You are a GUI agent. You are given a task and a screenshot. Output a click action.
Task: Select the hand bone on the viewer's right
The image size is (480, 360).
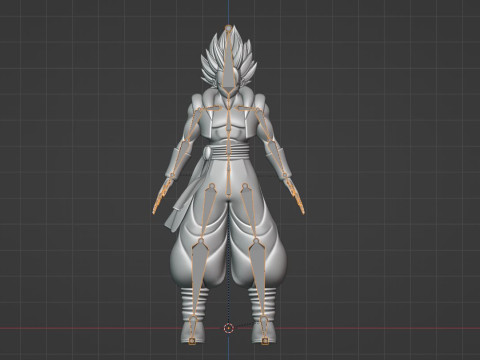(x=295, y=195)
